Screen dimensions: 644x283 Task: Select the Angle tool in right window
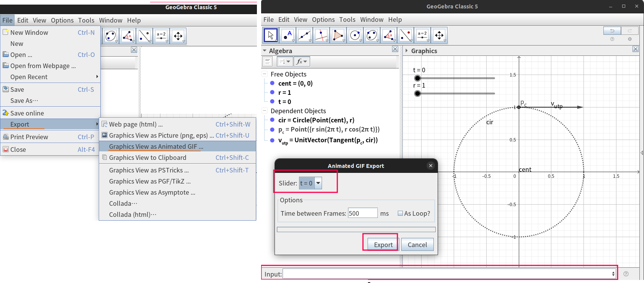click(x=389, y=35)
